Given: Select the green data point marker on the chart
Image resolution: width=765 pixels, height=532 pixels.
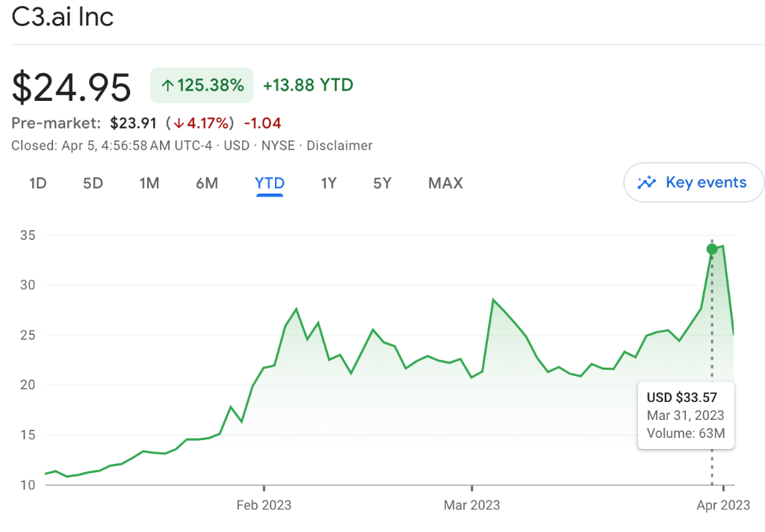Looking at the screenshot, I should [712, 249].
